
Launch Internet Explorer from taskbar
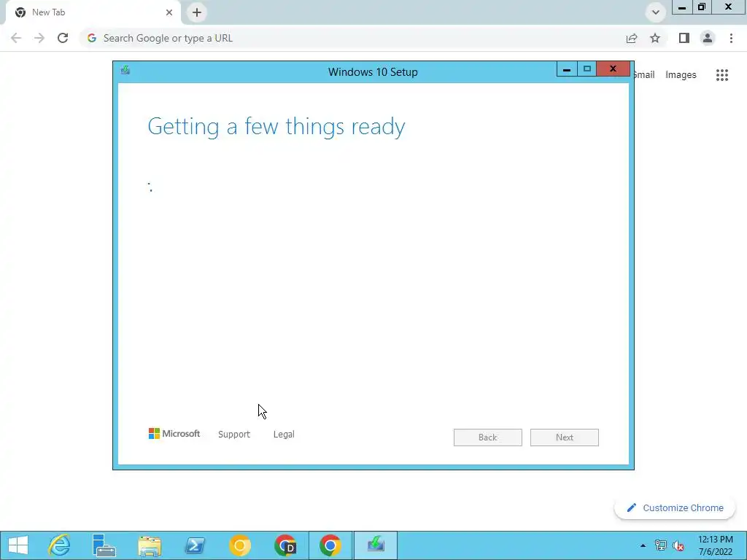pyautogui.click(x=60, y=545)
